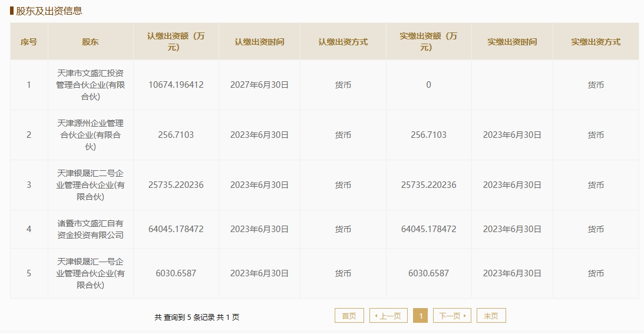Click the 实缴出资时间 column header
This screenshot has width=644, height=334.
512,41
